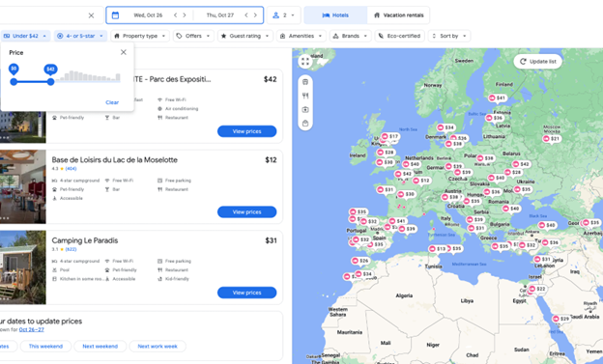This screenshot has width=603, height=364.
Task: Close the Price filter popup
Action: 124,52
